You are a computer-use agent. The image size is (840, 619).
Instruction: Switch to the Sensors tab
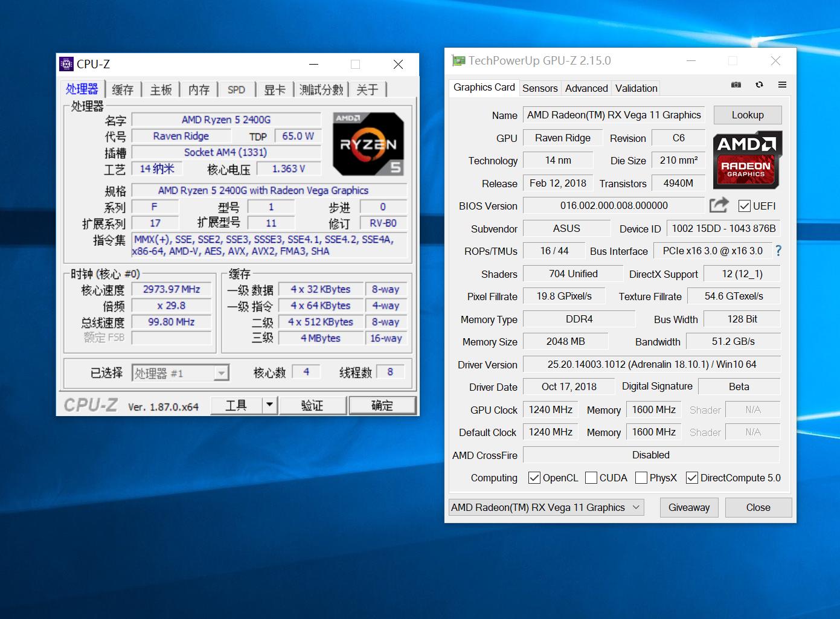coord(539,88)
